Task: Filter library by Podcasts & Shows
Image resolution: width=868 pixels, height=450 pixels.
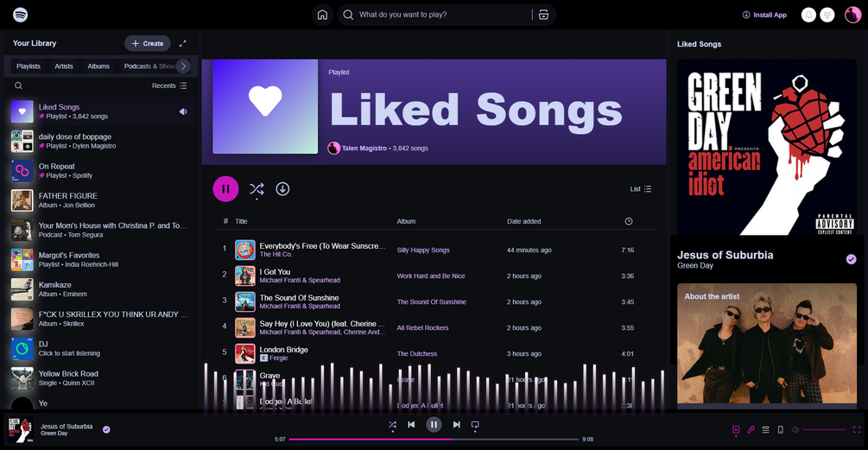Action: (x=149, y=67)
